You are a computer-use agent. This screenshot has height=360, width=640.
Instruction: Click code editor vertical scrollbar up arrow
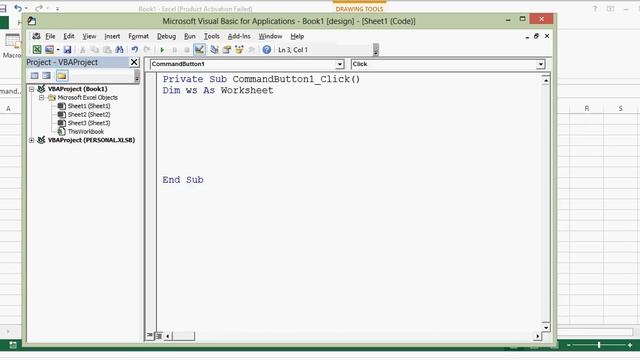[546, 80]
